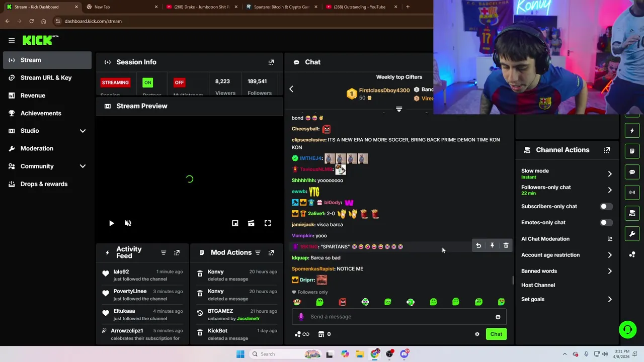Pop out the Activity Feed panel
This screenshot has width=644, height=362.
pos(177,252)
